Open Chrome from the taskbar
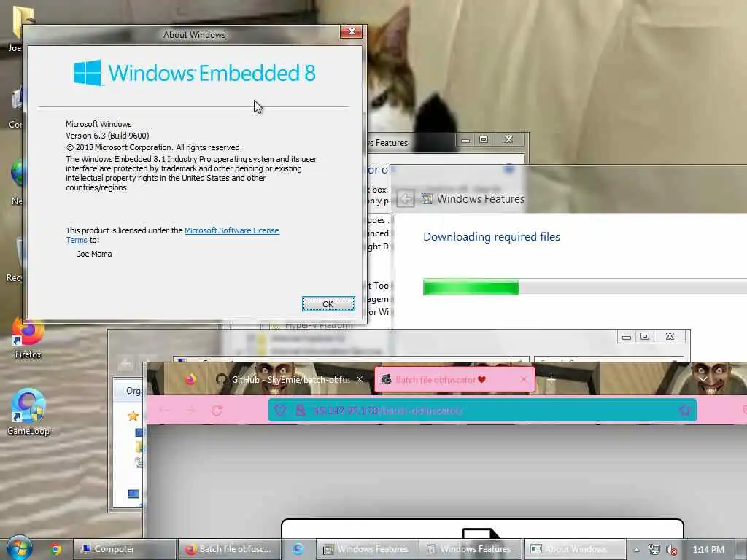Viewport: 747px width, 560px height. pos(56,549)
